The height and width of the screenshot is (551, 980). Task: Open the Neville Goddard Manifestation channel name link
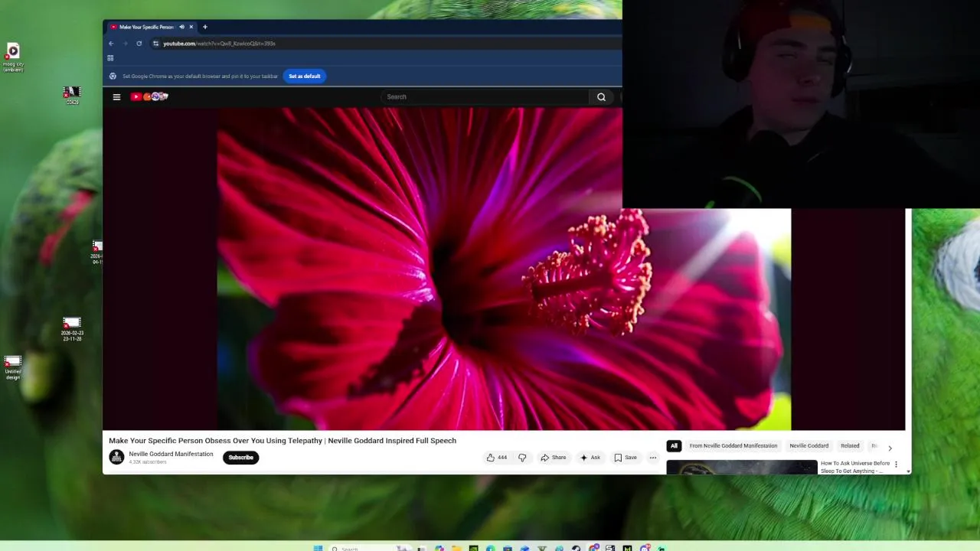coord(171,454)
